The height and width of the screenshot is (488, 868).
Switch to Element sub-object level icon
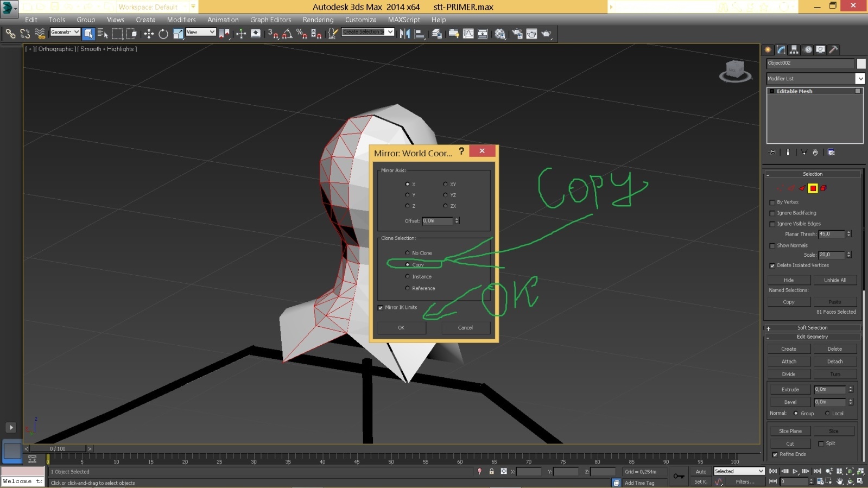tap(823, 188)
